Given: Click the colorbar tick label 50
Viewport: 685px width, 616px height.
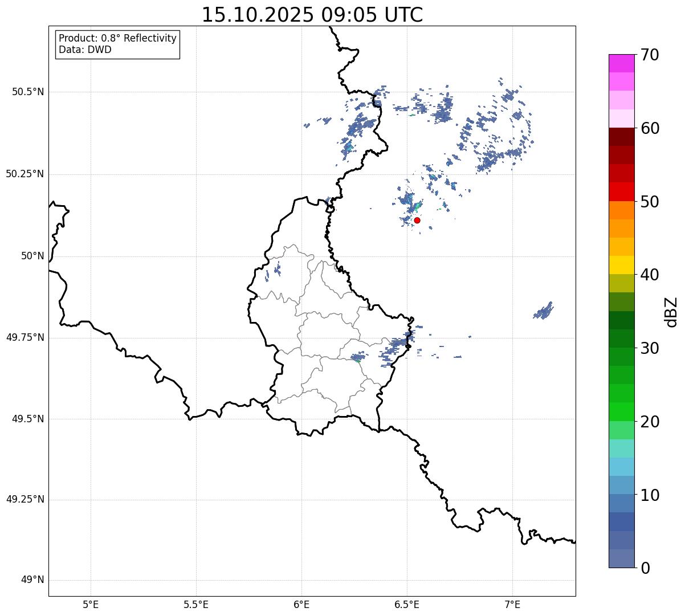Looking at the screenshot, I should click(x=650, y=202).
